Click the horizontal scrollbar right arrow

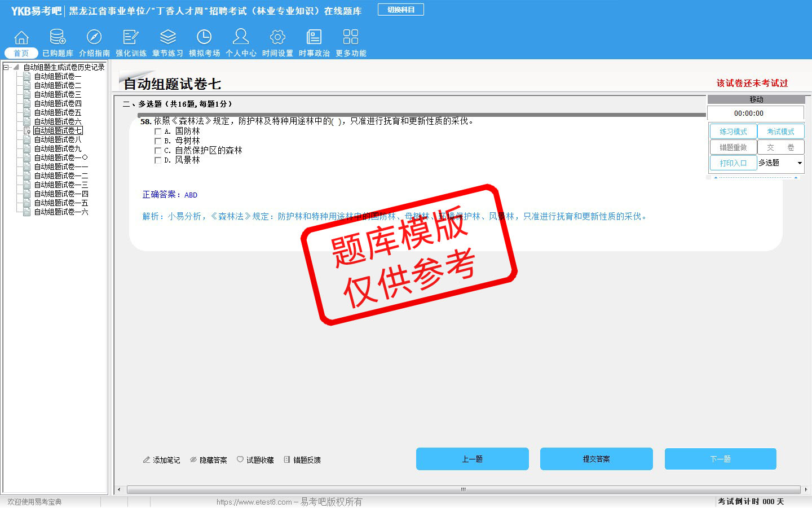[x=806, y=489]
